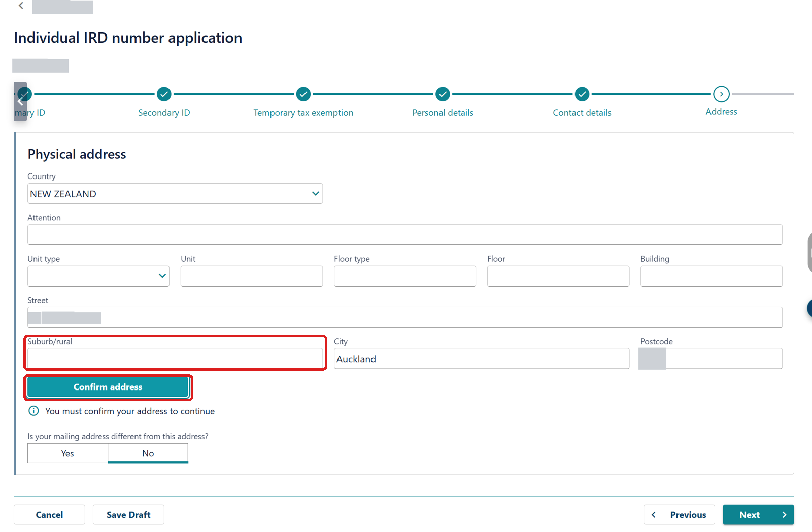The width and height of the screenshot is (812, 532).
Task: Focus the Postcode input field
Action: (712, 359)
